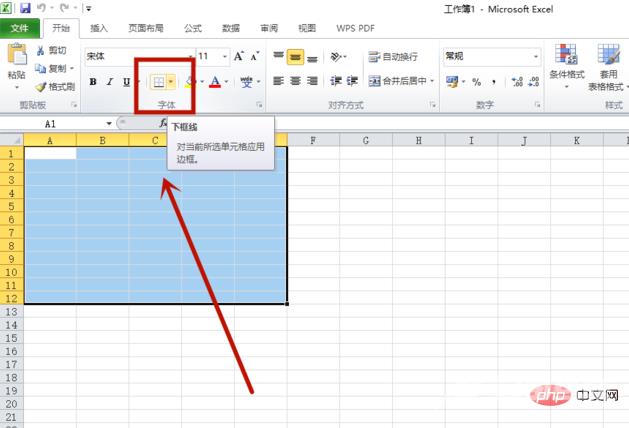Open the File (文件) menu button

pyautogui.click(x=19, y=29)
